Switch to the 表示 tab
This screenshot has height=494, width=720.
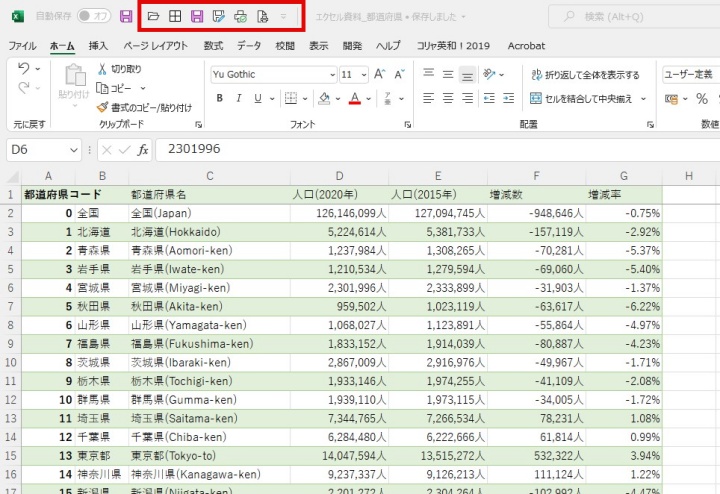click(319, 46)
